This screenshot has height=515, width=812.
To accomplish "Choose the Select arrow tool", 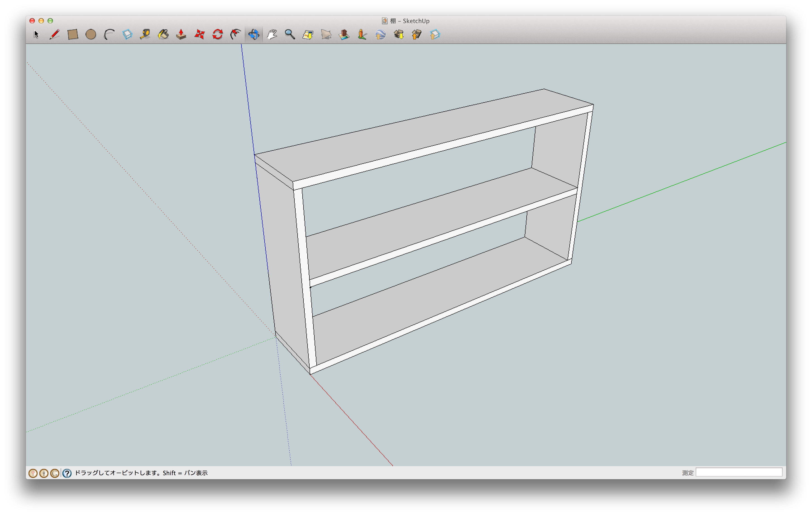I will coord(36,34).
